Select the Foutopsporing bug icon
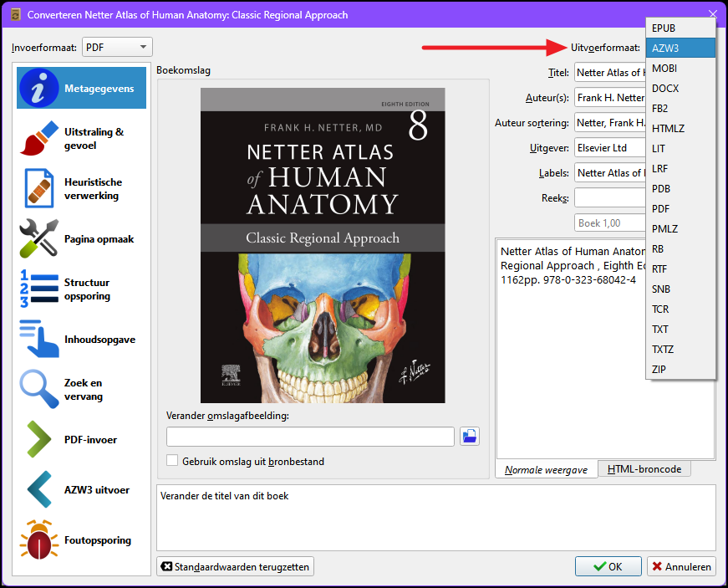 (x=39, y=539)
